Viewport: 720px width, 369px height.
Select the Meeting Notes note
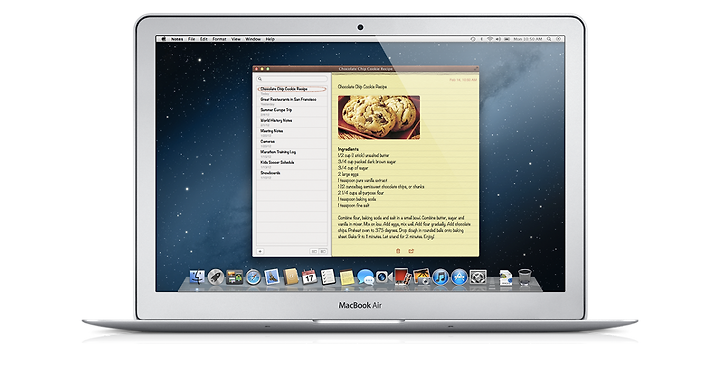[x=292, y=133]
